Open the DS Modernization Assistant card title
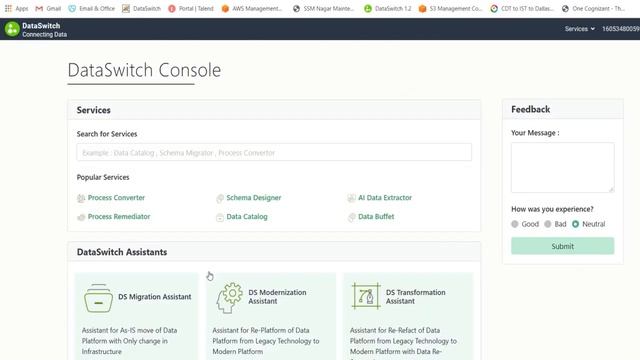The height and width of the screenshot is (360, 640). tap(277, 297)
